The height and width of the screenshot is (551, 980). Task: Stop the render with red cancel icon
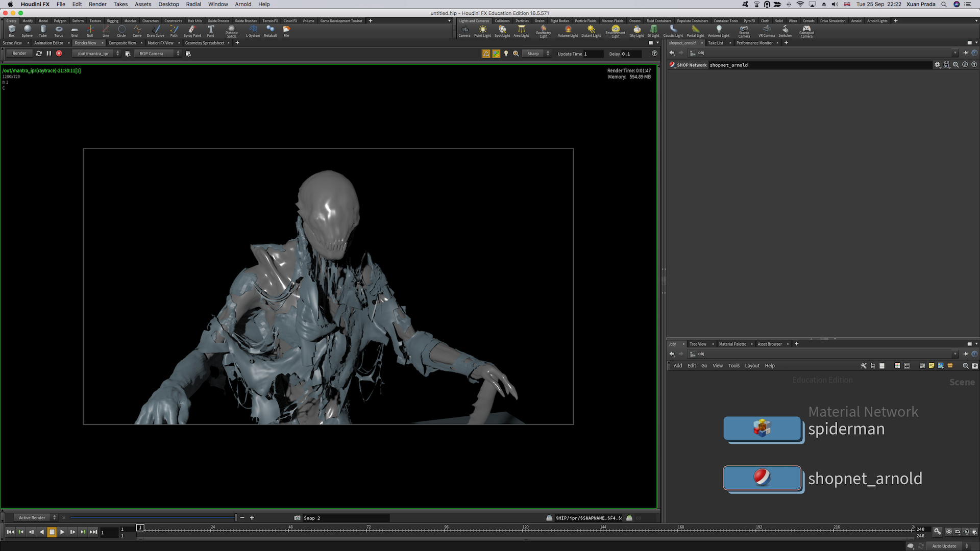pos(59,53)
